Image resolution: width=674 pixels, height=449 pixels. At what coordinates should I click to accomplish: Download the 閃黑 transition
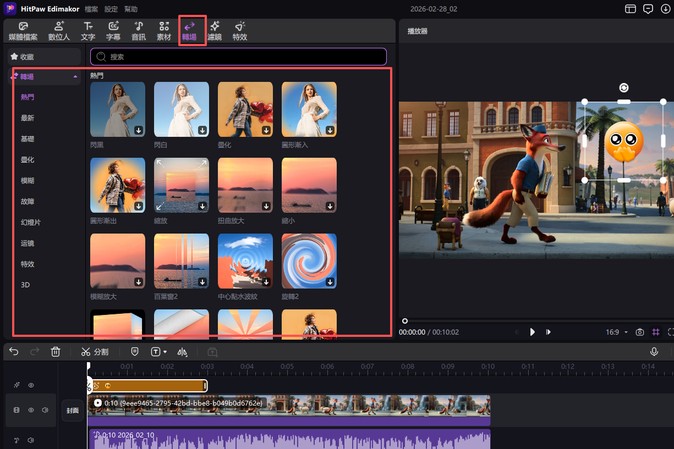click(x=138, y=130)
